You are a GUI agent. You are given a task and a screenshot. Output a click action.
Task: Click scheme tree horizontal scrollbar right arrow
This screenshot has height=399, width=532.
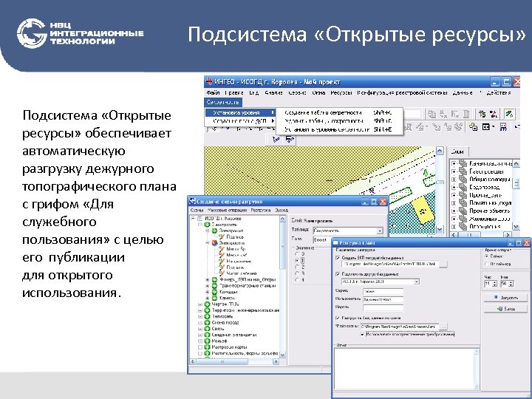pos(276,361)
